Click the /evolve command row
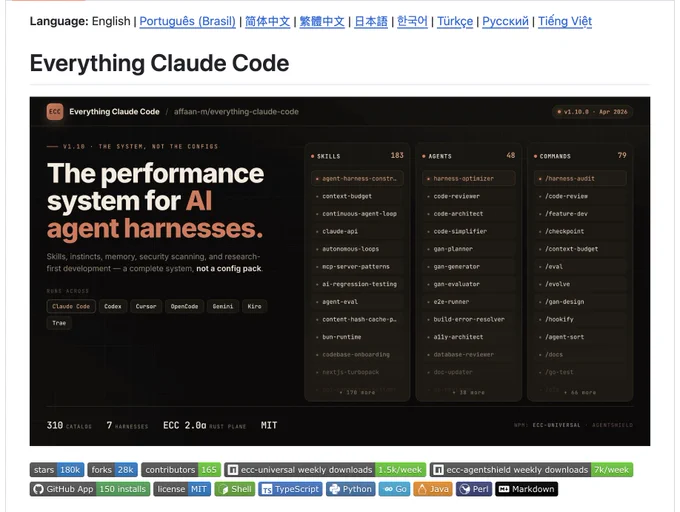 pyautogui.click(x=580, y=284)
